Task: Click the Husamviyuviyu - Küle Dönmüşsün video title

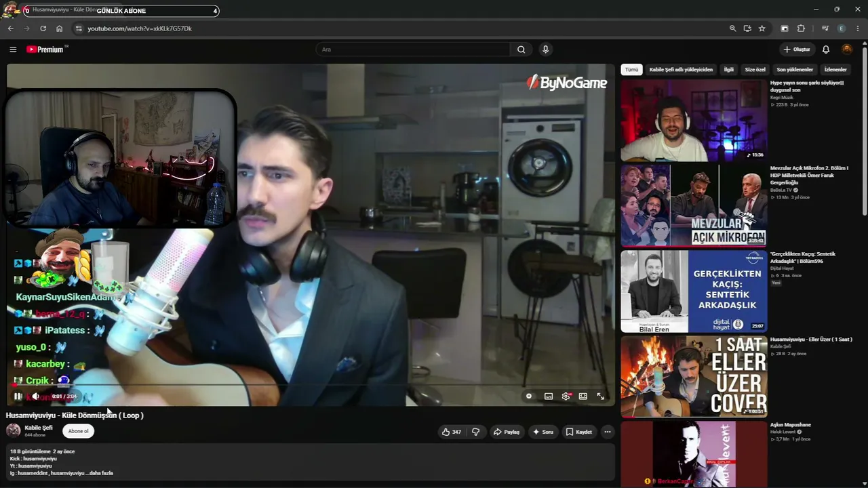Action: click(75, 415)
